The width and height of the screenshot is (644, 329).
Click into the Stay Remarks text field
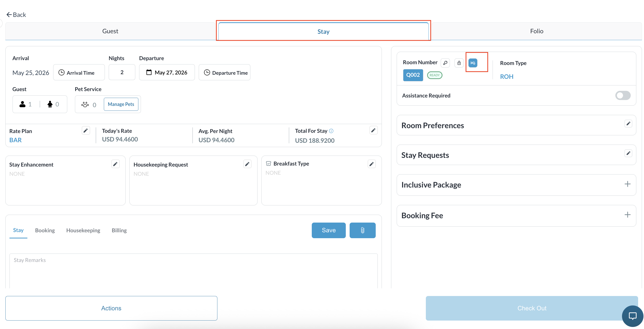point(194,271)
